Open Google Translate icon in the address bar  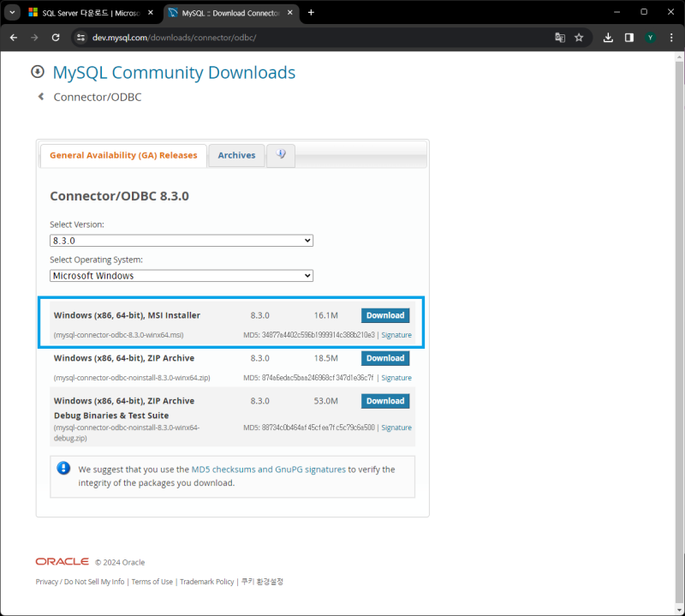[560, 38]
